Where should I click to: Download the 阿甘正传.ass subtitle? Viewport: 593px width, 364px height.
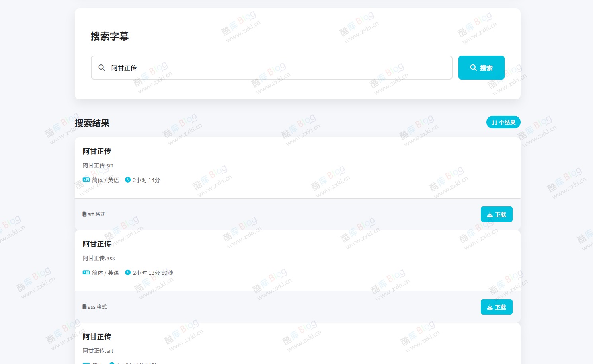(496, 307)
